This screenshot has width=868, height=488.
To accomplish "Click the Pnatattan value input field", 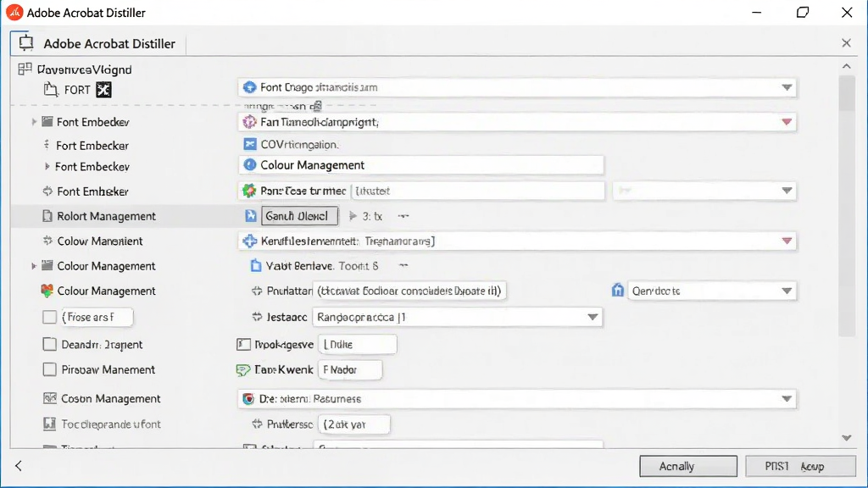I will (409, 291).
